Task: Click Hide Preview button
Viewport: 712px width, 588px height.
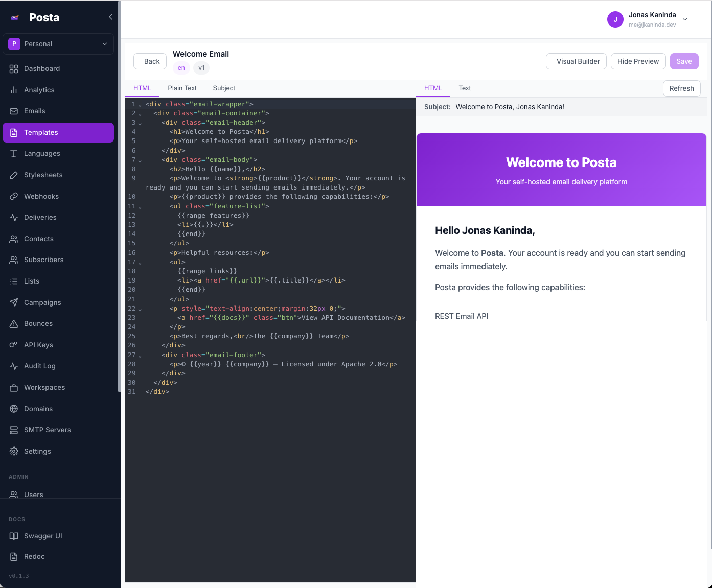Action: tap(638, 61)
